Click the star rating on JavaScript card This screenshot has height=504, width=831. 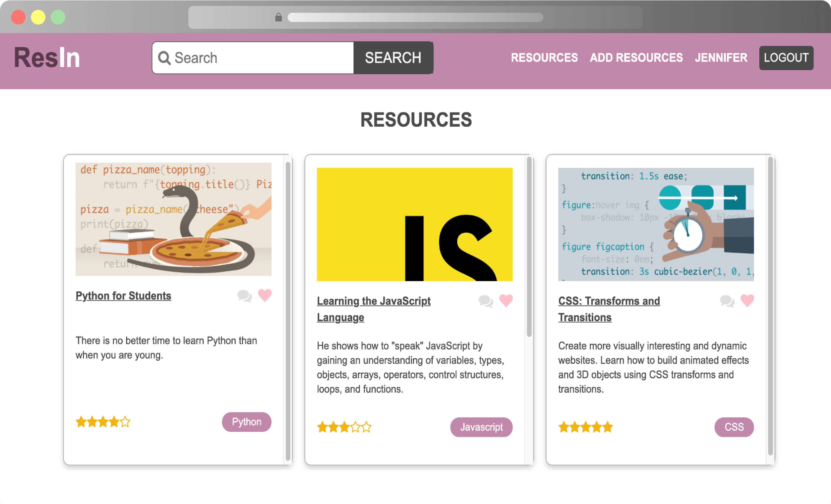coord(344,427)
